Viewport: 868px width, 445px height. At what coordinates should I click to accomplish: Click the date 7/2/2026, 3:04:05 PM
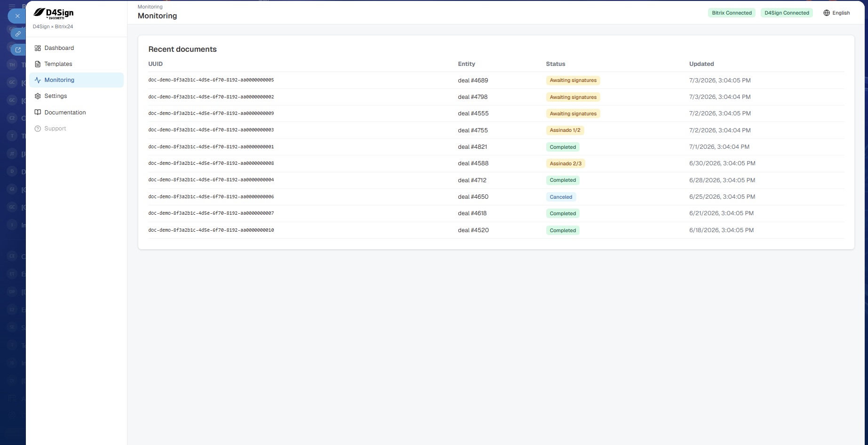[720, 113]
